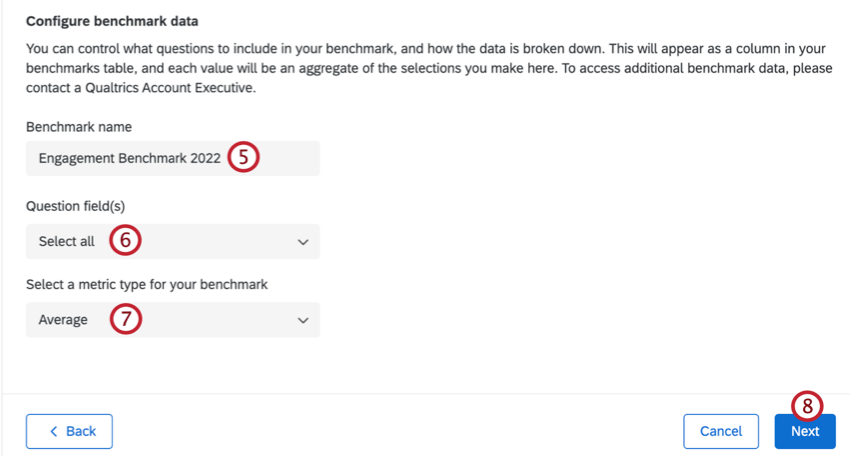Click the red step 8 marker
850x456 pixels.
807,405
